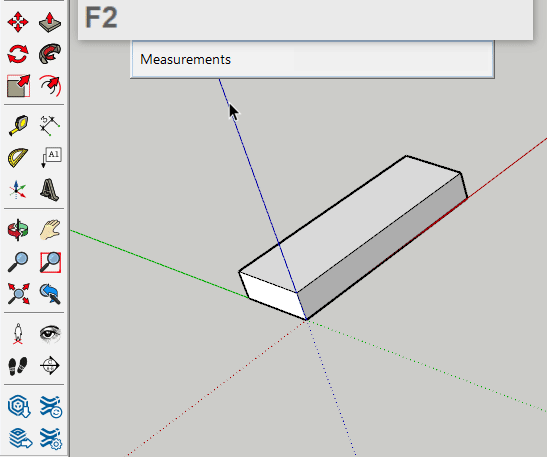Click the Extension Warehouse sync icon
This screenshot has height=457, width=547.
[51, 406]
